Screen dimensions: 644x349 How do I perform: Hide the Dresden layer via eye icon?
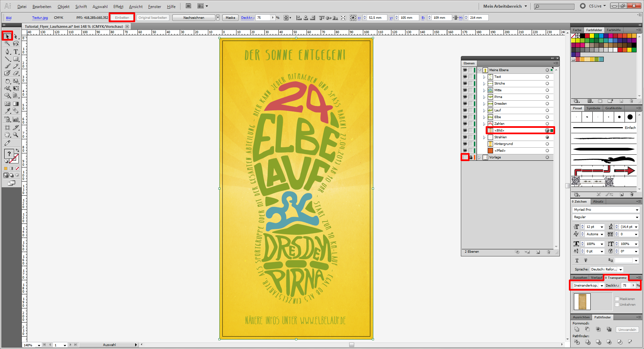point(465,104)
